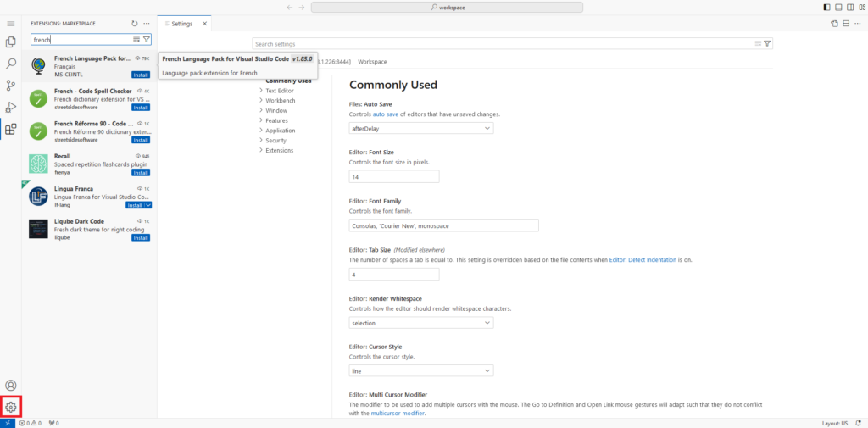Filter settings with the funnel icon
The width and height of the screenshot is (868, 428).
(x=767, y=44)
